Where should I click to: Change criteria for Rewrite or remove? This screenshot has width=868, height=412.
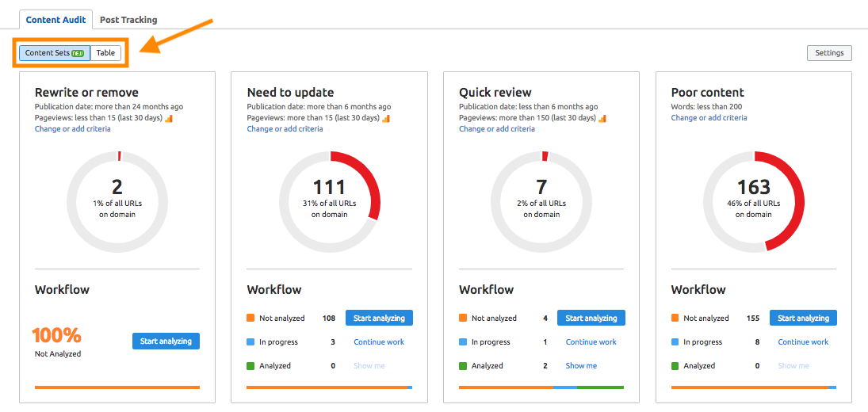(73, 128)
